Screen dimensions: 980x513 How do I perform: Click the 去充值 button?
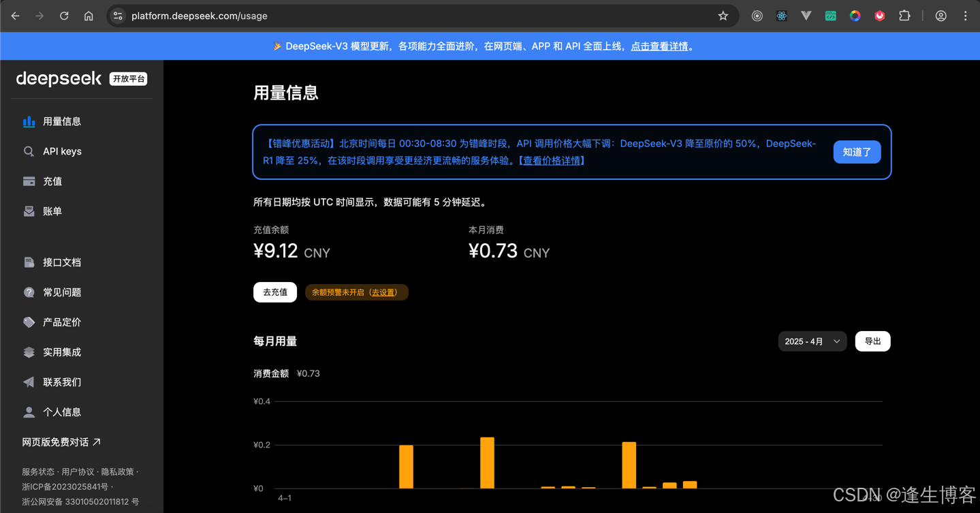(275, 292)
